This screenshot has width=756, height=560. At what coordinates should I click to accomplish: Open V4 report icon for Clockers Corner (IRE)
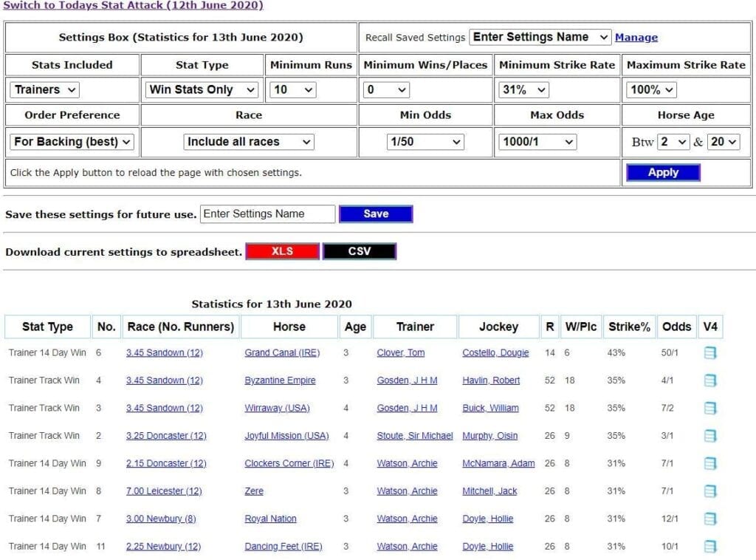710,463
